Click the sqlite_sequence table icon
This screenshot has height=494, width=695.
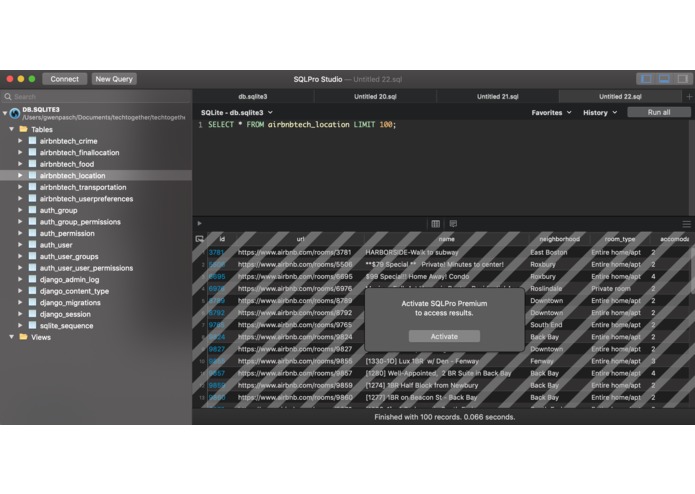pyautogui.click(x=32, y=325)
